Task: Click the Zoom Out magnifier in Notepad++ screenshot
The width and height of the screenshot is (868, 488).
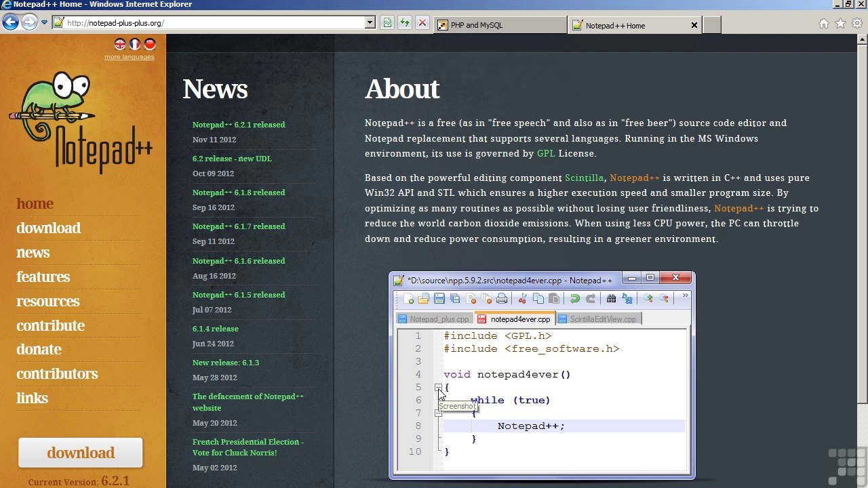Action: [x=664, y=299]
